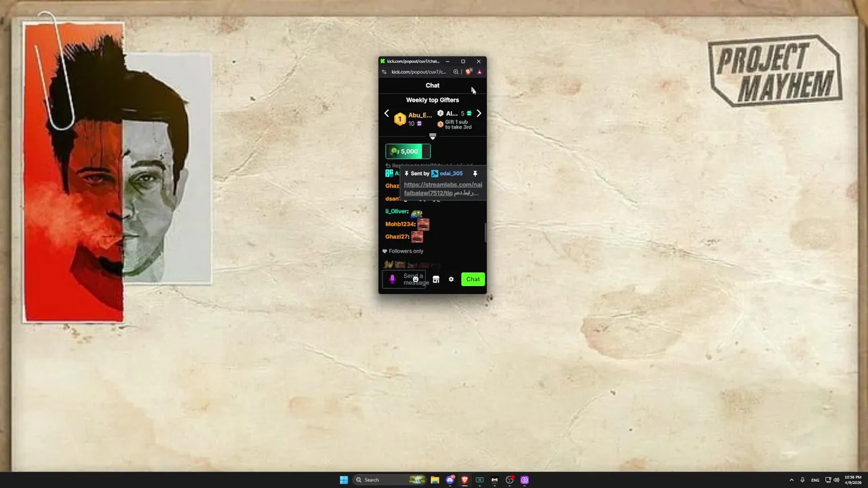Viewport: 868px width, 488px height.
Task: Click the purple microphone icon
Action: tap(392, 279)
